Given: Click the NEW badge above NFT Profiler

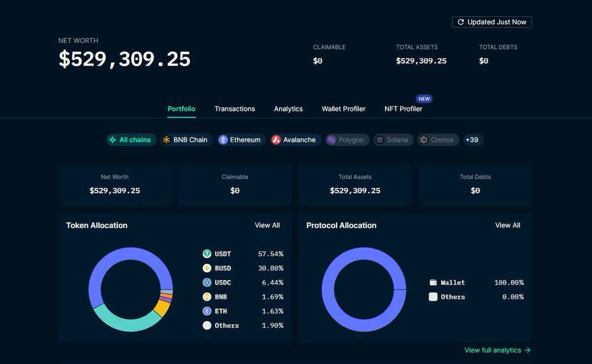Looking at the screenshot, I should pos(424,99).
